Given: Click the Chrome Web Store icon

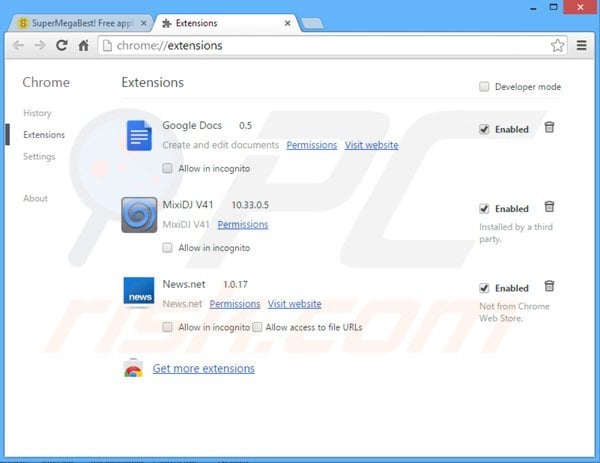Looking at the screenshot, I should pos(134,368).
